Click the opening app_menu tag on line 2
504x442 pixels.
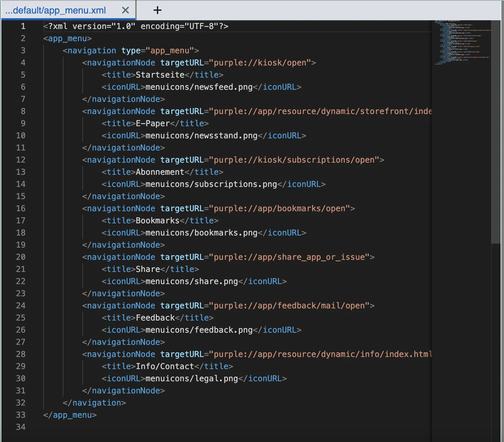coord(67,38)
